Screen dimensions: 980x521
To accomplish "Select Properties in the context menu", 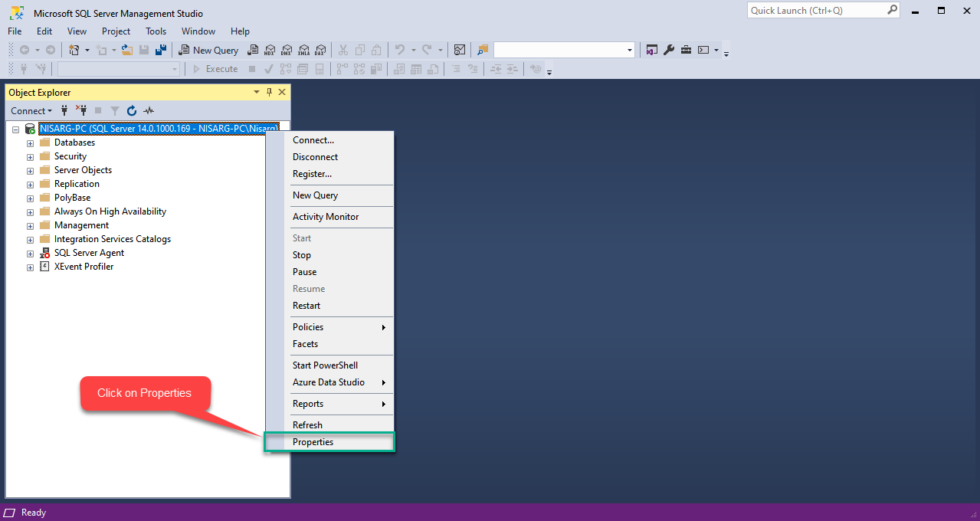I will [329, 442].
